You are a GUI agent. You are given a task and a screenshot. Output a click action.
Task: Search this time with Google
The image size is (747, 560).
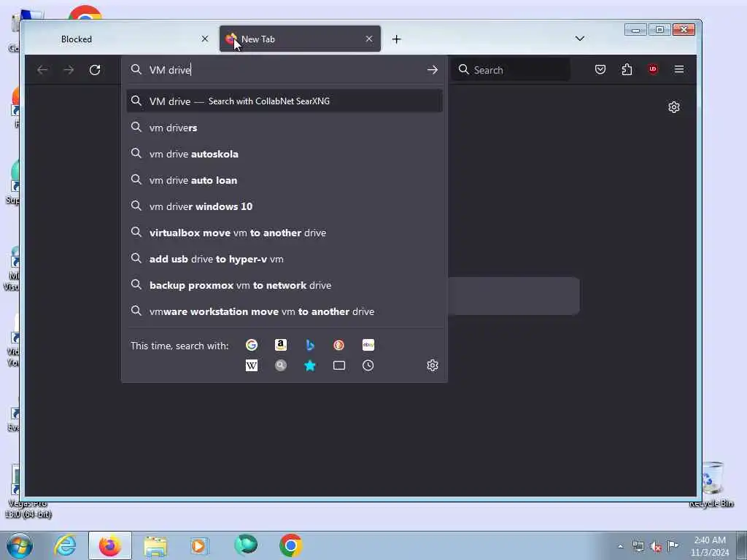coord(252,345)
